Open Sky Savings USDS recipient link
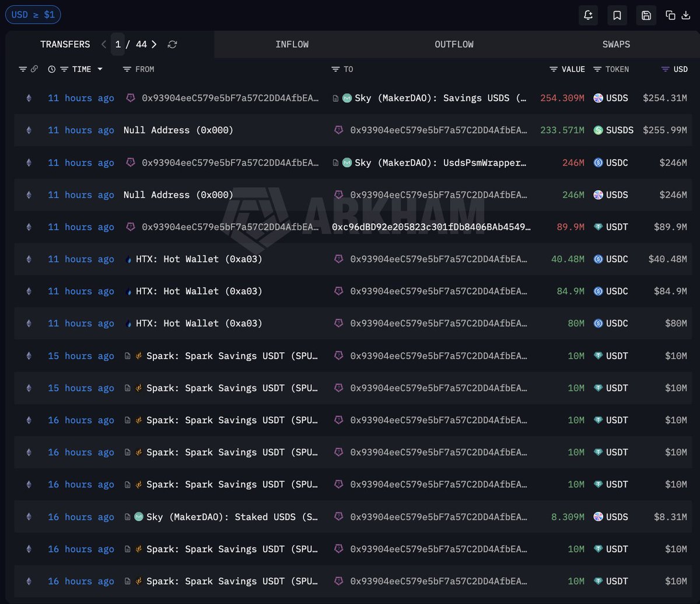Image resolution: width=700 pixels, height=604 pixels. pos(440,98)
